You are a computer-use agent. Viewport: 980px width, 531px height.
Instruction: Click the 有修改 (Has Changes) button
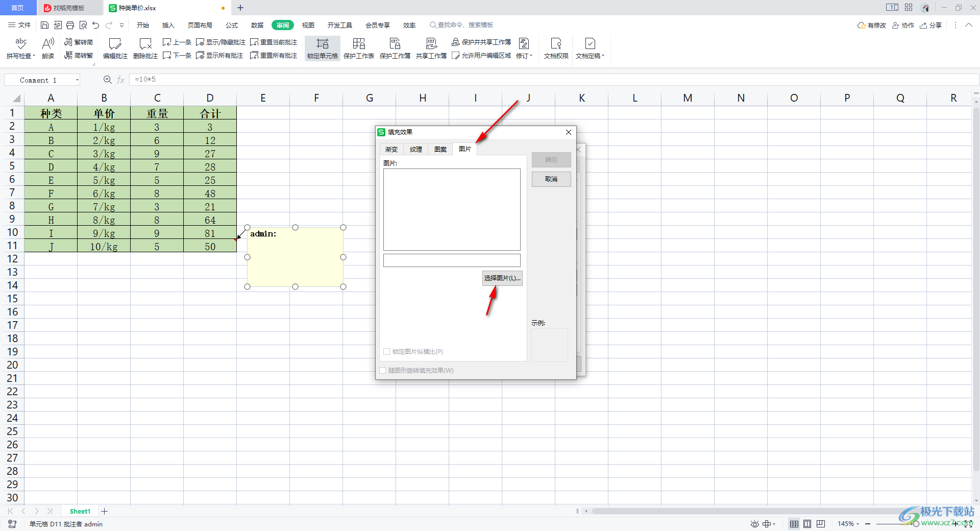(x=872, y=25)
